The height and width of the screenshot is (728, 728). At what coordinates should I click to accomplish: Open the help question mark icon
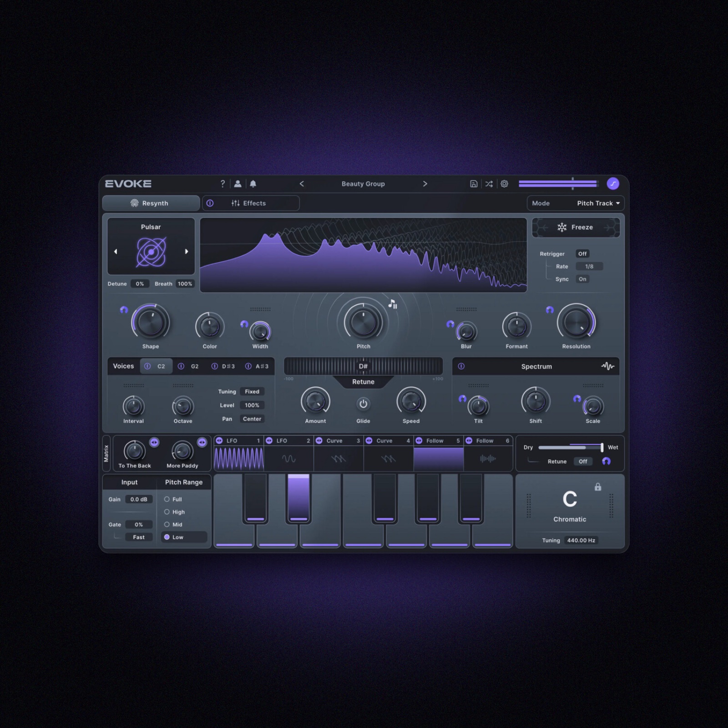point(222,184)
